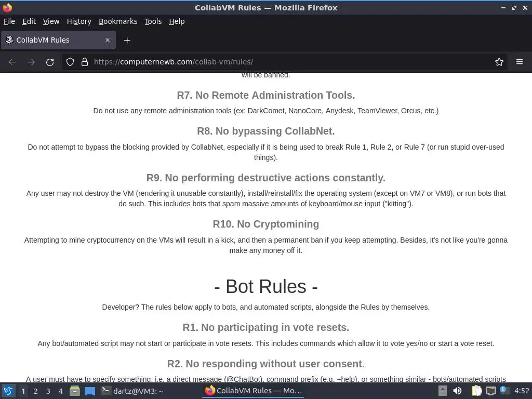Switch to workspace 4

tap(61, 391)
